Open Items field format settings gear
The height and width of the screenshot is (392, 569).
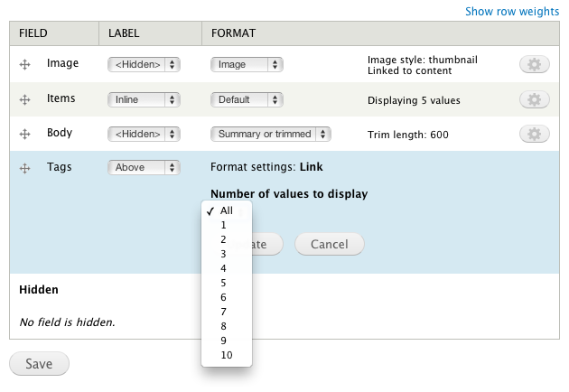tap(534, 99)
